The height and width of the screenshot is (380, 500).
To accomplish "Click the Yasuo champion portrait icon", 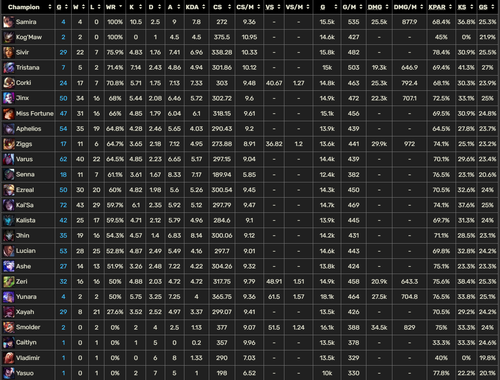I will point(8,373).
